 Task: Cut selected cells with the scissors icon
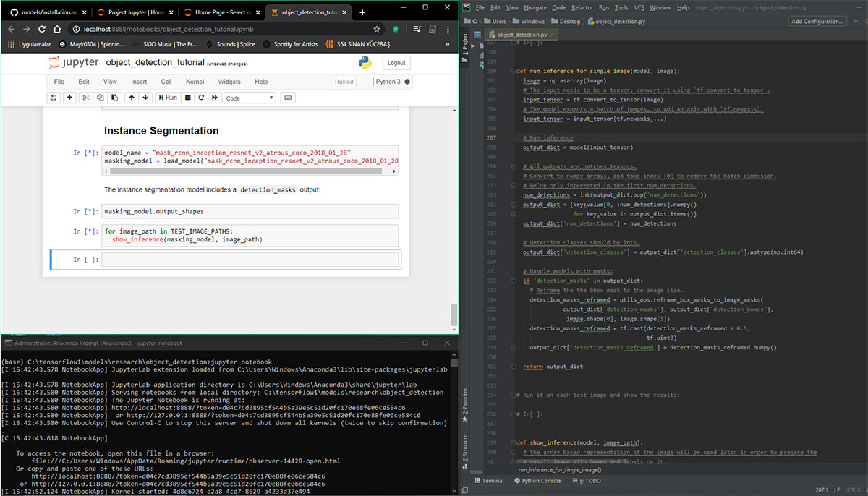click(x=85, y=98)
